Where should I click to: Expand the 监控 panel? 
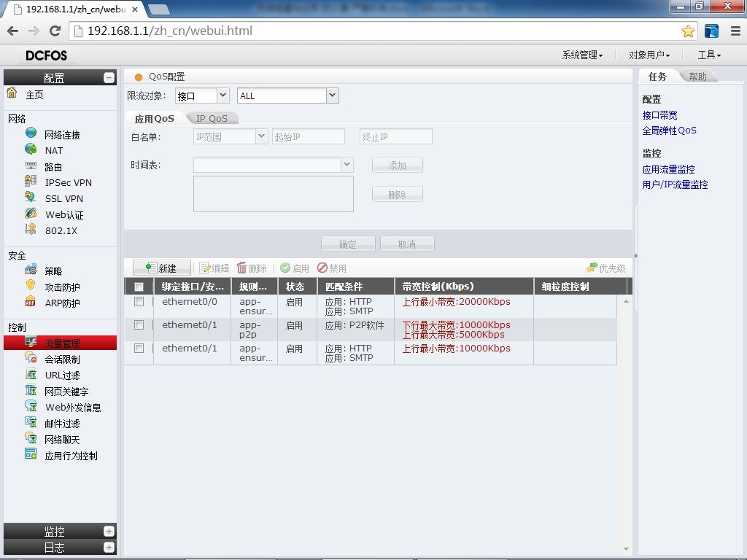109,531
